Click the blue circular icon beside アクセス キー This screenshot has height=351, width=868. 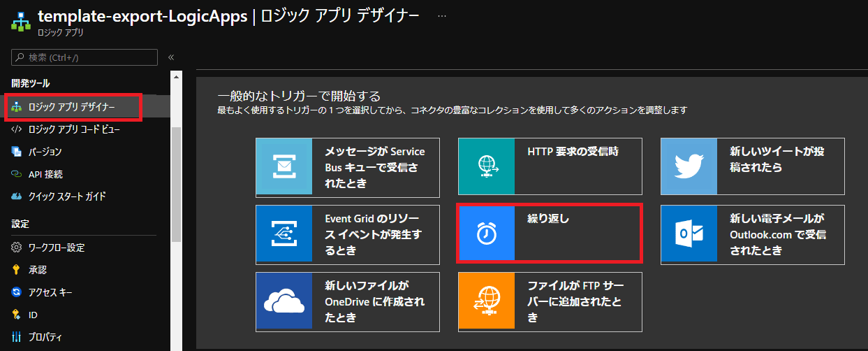tap(17, 292)
